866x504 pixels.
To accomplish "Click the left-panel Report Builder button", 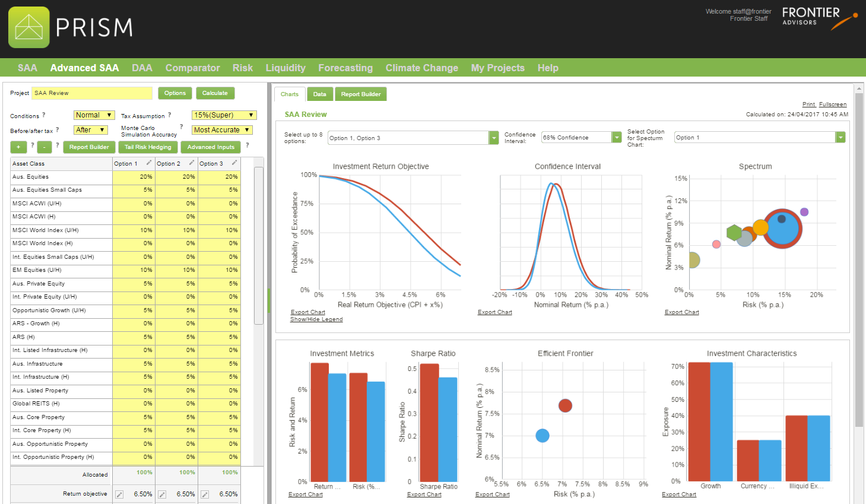I will pyautogui.click(x=89, y=147).
